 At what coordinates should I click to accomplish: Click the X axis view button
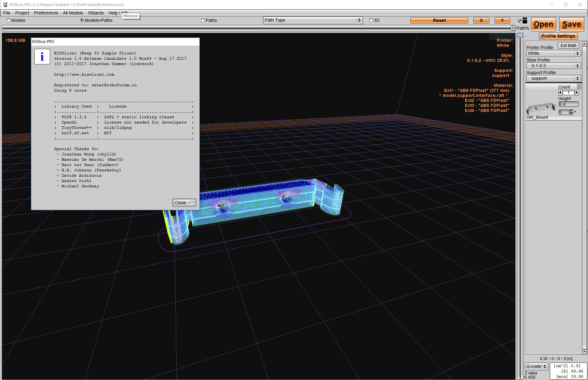tap(481, 20)
